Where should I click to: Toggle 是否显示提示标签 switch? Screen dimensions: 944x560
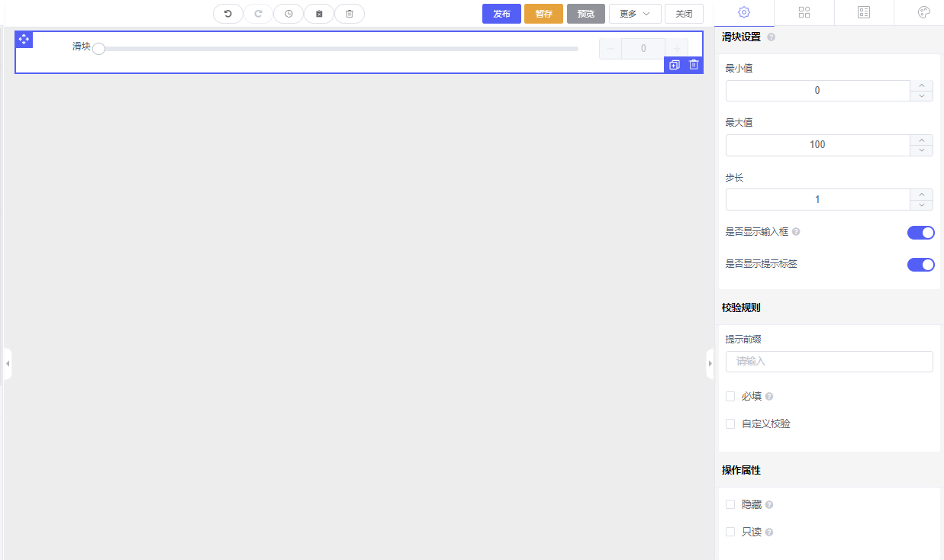pos(920,265)
